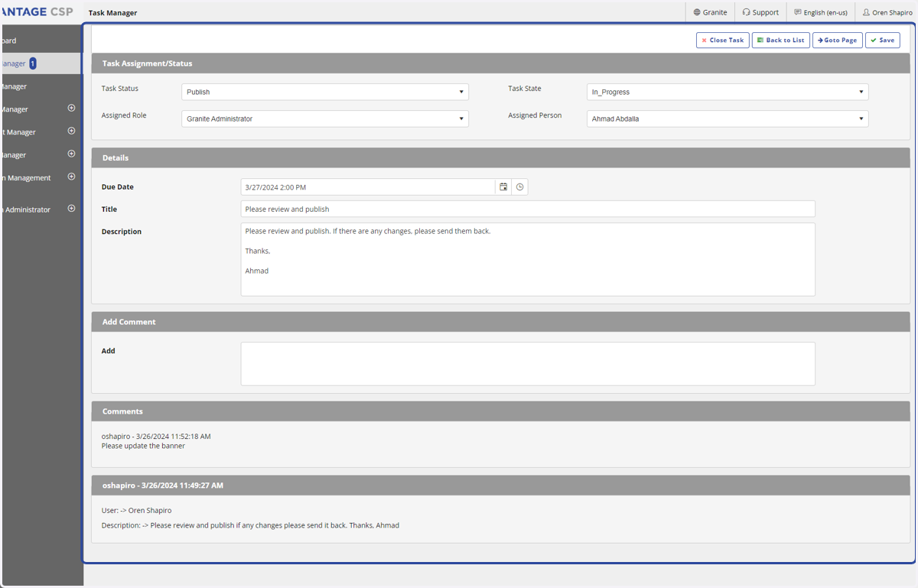This screenshot has height=588, width=918.
Task: Change language from English (en-us)
Action: 820,12
